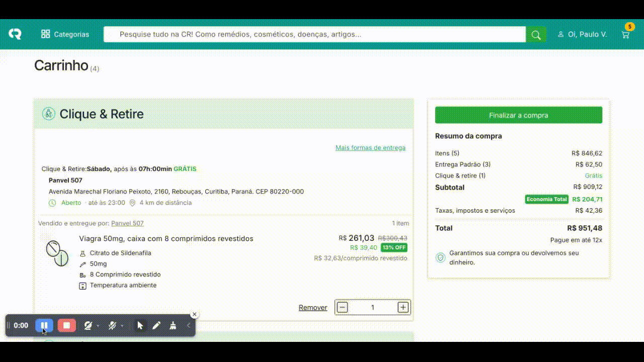
Task: Click the recorder broom clear-drawings tool
Action: tap(173, 326)
